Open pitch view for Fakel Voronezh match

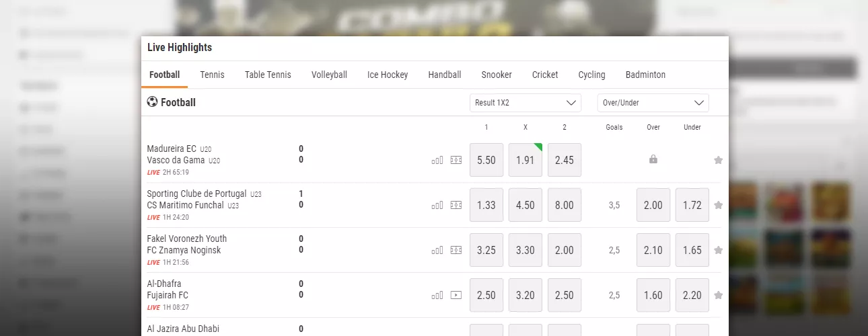pos(456,250)
